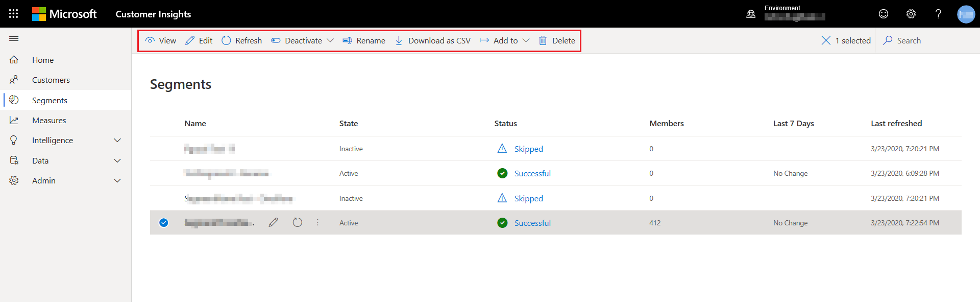Uncheck the selected segment row checkbox
980x302 pixels.
tap(164, 222)
